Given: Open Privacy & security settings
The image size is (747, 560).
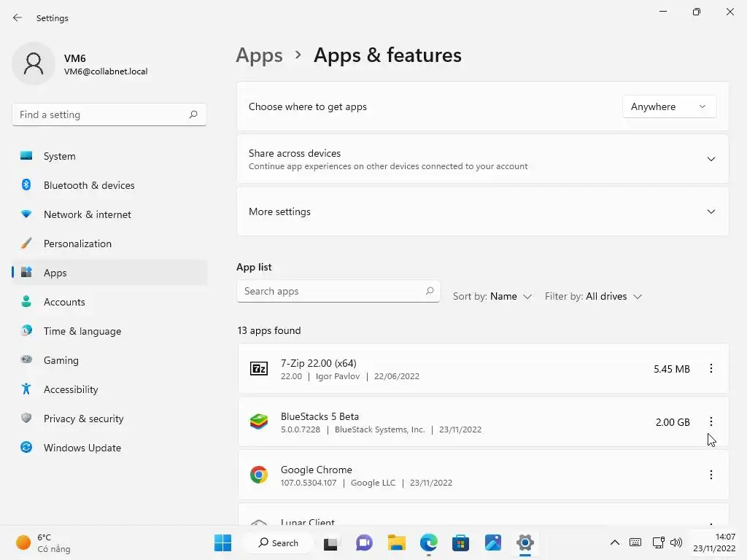Looking at the screenshot, I should click(x=109, y=419).
